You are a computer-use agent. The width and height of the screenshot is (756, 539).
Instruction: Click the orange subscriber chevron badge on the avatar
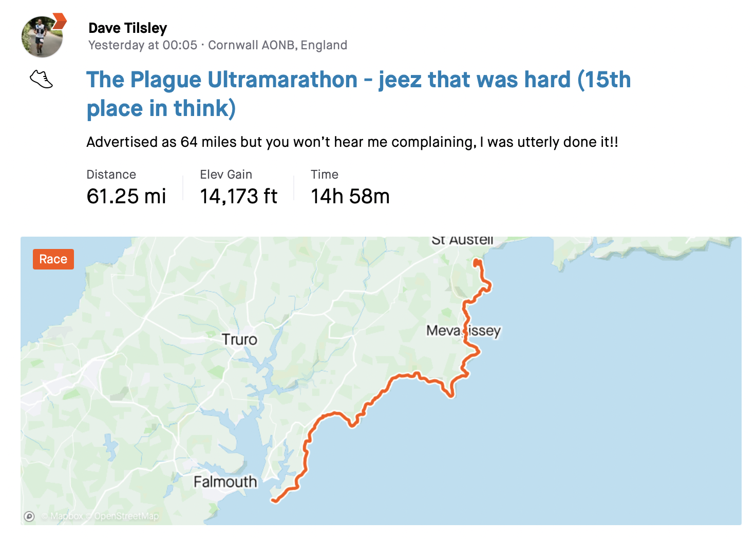(x=60, y=21)
